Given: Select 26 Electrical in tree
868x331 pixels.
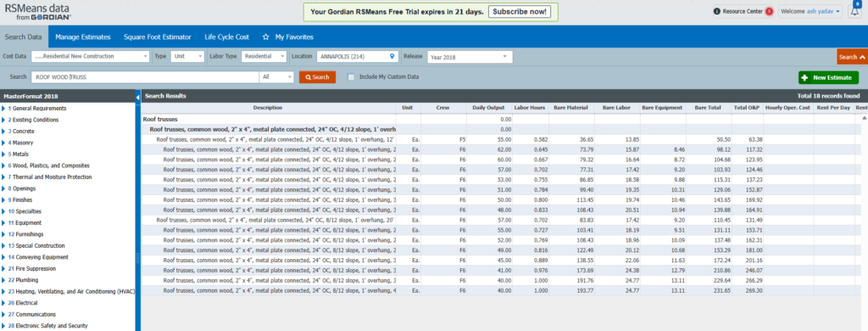Looking at the screenshot, I should point(23,303).
